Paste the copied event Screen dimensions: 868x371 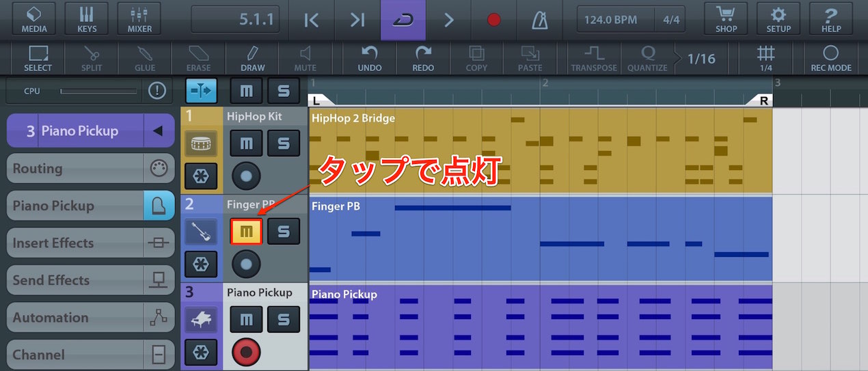pos(530,58)
